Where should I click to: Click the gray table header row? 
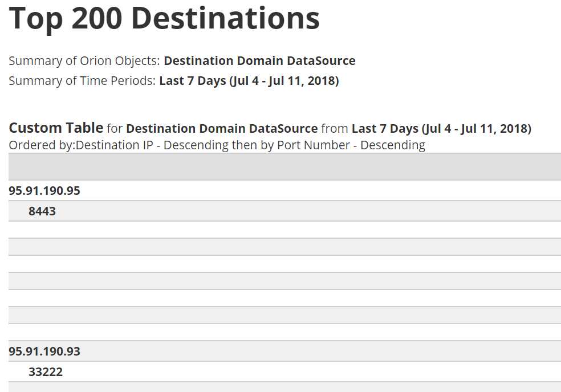[284, 167]
